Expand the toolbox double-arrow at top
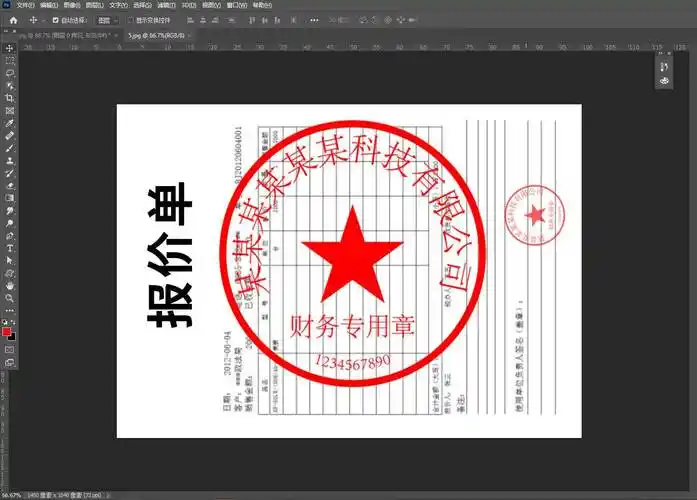Viewport: 697px width, 500px height. coord(6,32)
